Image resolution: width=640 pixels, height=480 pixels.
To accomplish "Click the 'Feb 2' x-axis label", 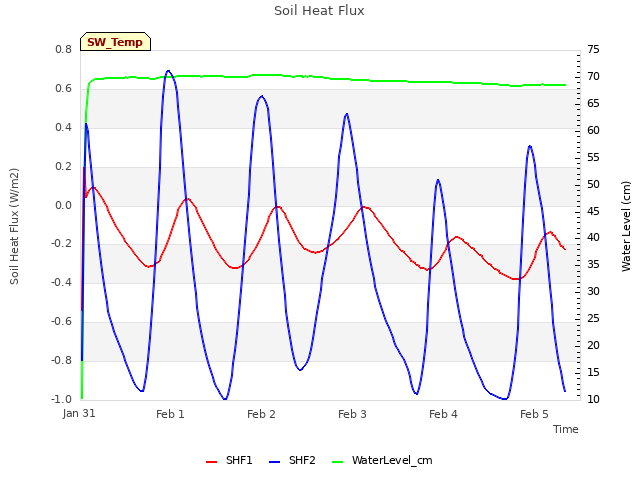I will coord(261,414).
